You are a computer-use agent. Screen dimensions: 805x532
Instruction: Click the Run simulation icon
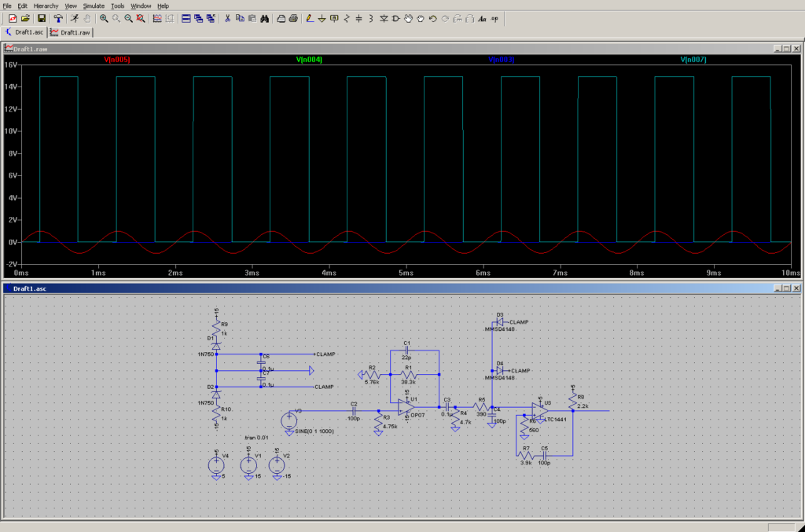(x=74, y=18)
